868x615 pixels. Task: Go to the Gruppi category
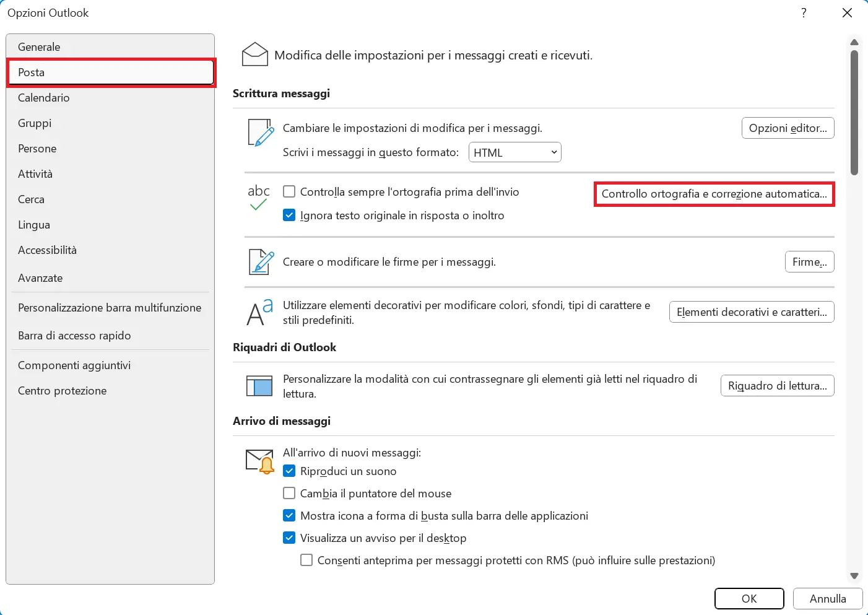(x=110, y=123)
